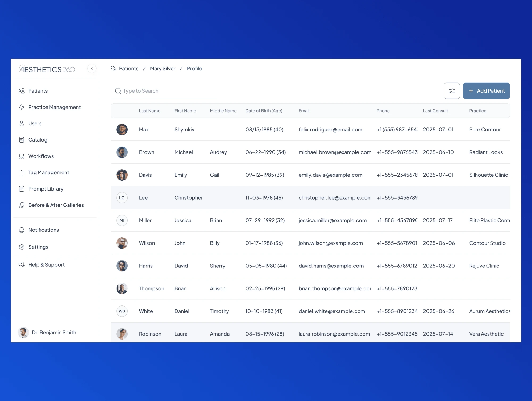Go to Patients breadcrumb link
The image size is (532, 401).
129,69
